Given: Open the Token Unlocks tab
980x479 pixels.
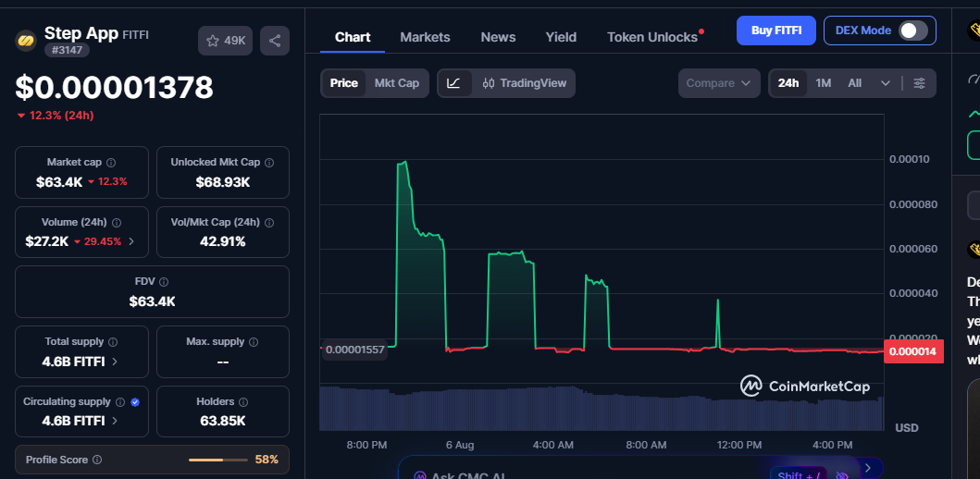Looking at the screenshot, I should [652, 38].
